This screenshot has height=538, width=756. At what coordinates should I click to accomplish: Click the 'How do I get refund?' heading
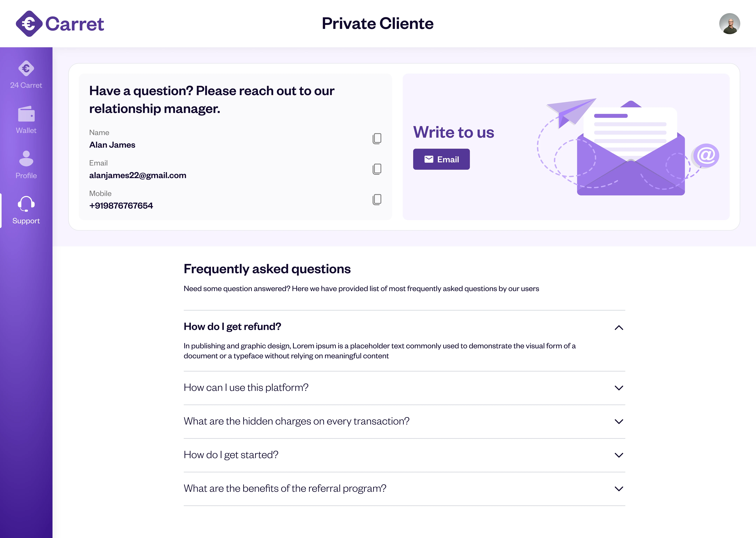[x=232, y=327]
